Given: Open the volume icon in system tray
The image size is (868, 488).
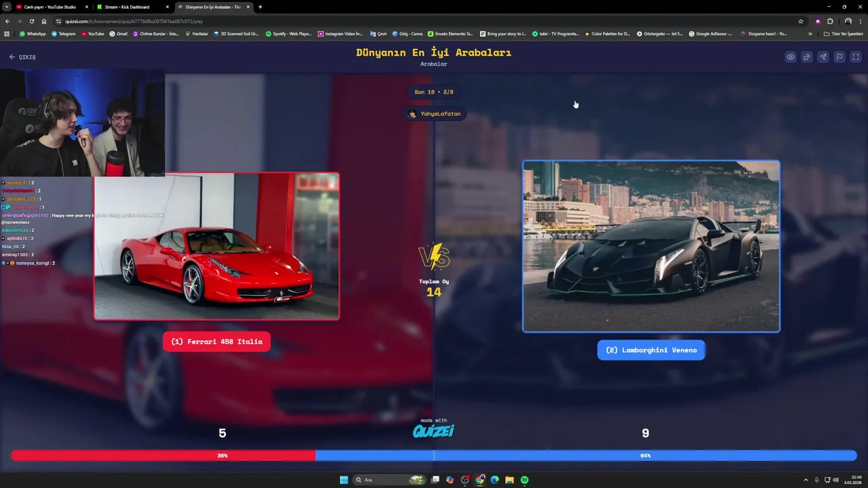Looking at the screenshot, I should tap(835, 480).
